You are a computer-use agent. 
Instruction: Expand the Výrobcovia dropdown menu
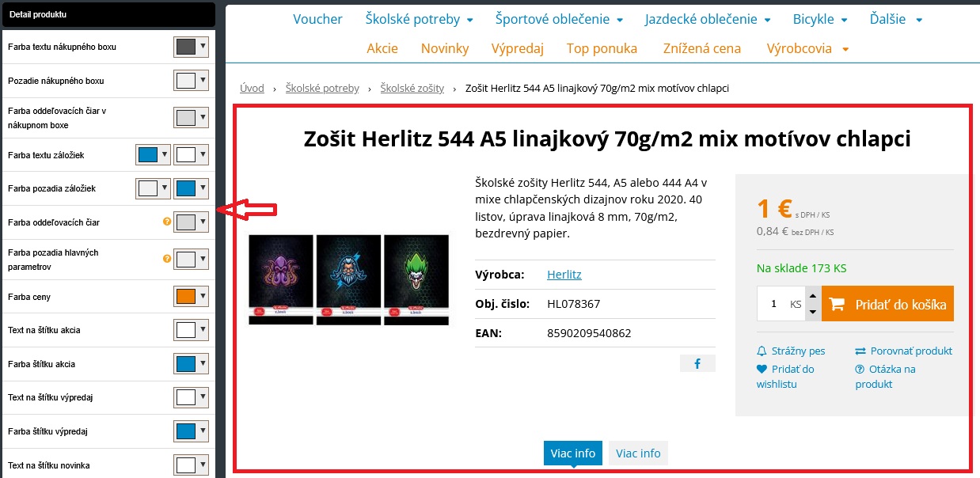tap(807, 48)
